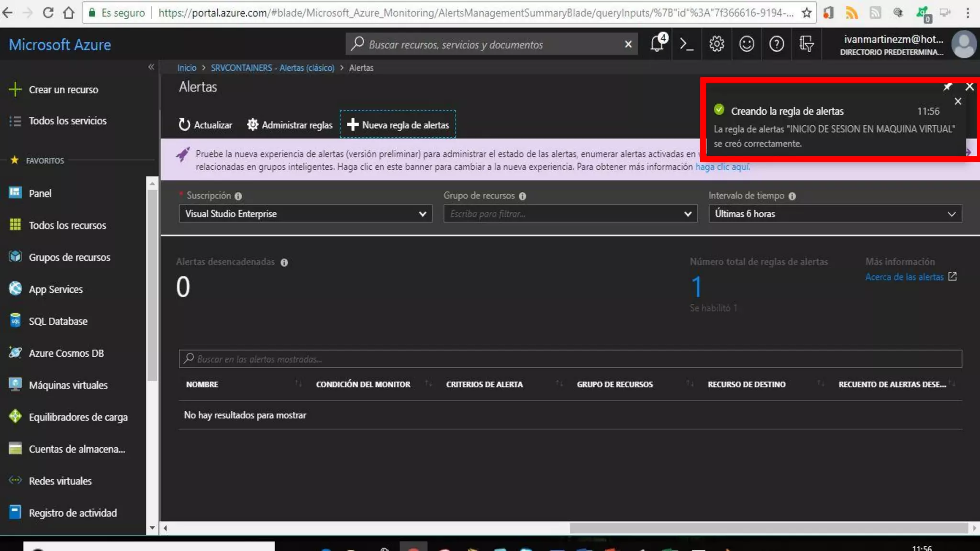The image size is (980, 551).
Task: Open the help question mark icon
Action: coord(776,44)
